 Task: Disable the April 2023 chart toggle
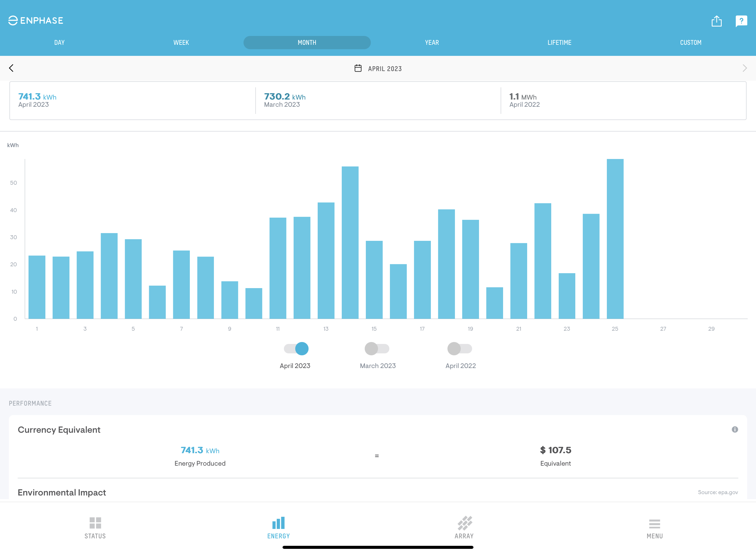tap(296, 349)
